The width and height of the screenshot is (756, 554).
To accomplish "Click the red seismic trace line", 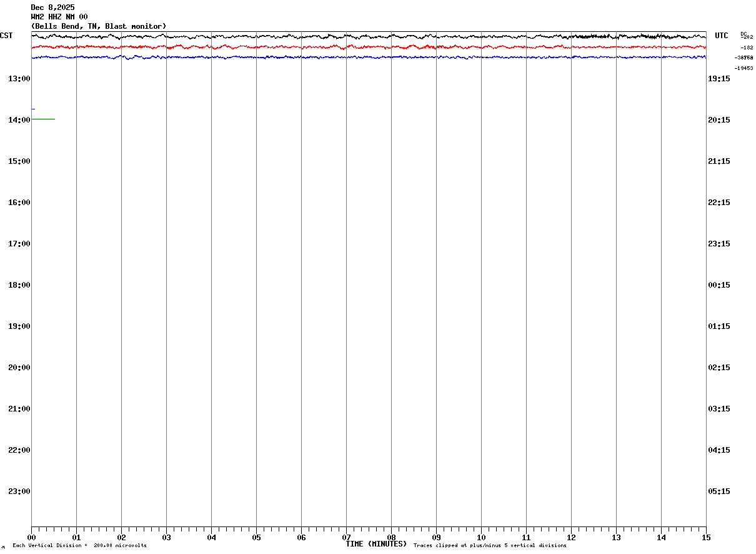I will (x=369, y=47).
